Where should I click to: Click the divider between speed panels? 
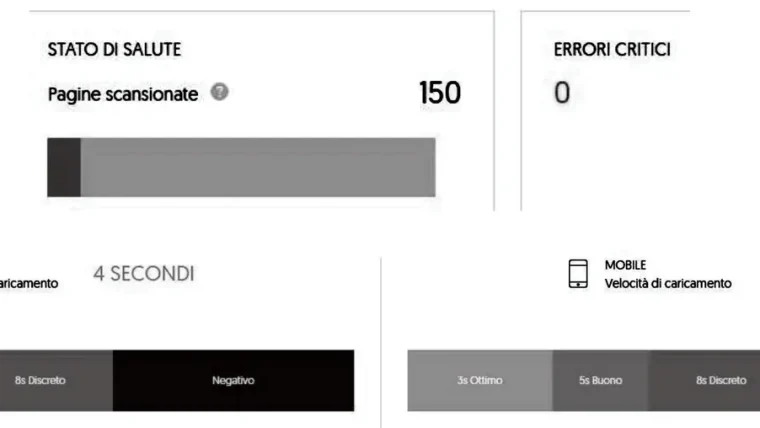click(381, 343)
